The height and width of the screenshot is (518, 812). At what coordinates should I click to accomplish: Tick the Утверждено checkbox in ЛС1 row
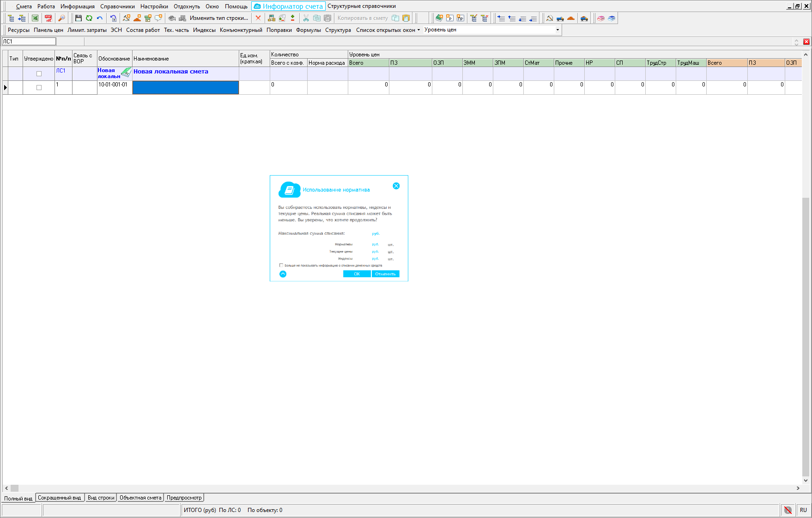click(x=39, y=73)
